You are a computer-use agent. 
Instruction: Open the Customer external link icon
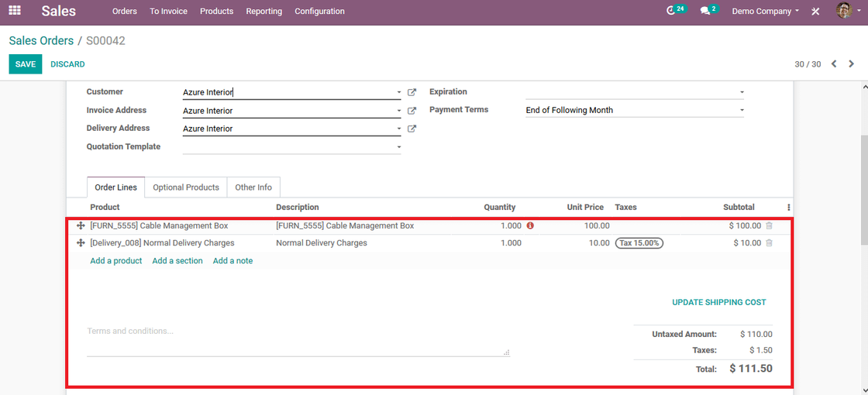coord(412,92)
